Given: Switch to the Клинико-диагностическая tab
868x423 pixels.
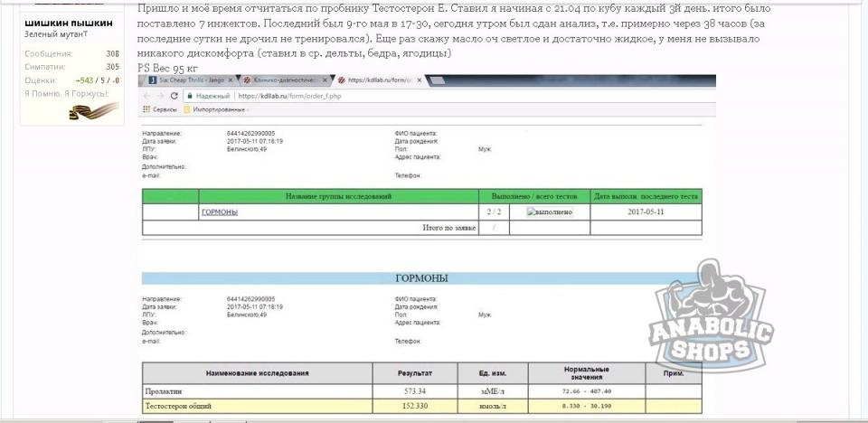Looking at the screenshot, I should click(280, 80).
